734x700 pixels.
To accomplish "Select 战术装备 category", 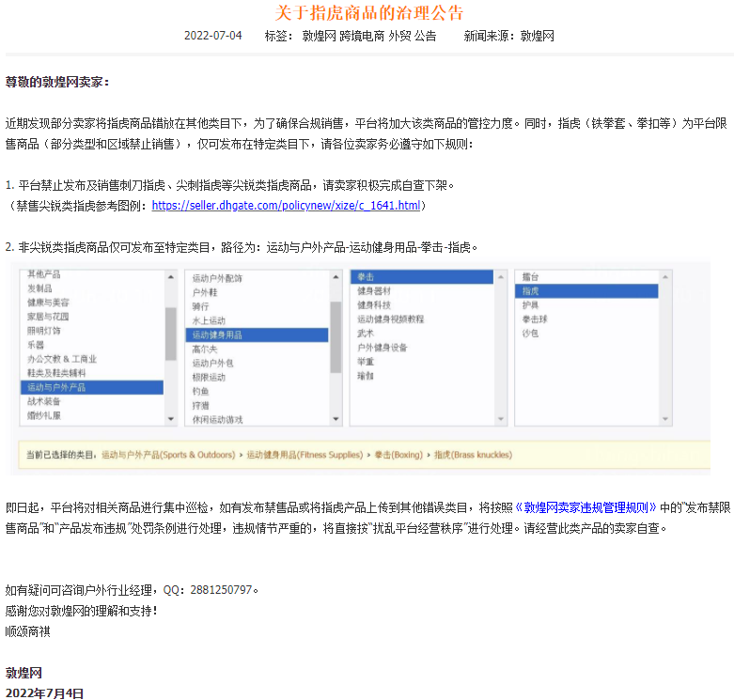I will [44, 401].
